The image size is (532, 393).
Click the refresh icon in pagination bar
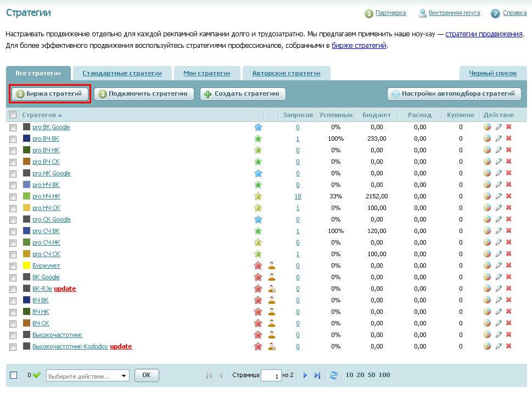[333, 375]
